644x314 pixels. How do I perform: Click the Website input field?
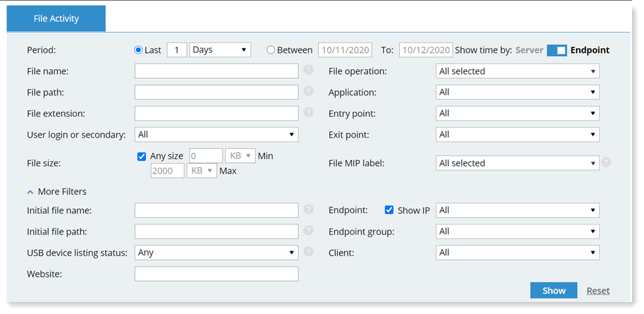[x=216, y=274]
